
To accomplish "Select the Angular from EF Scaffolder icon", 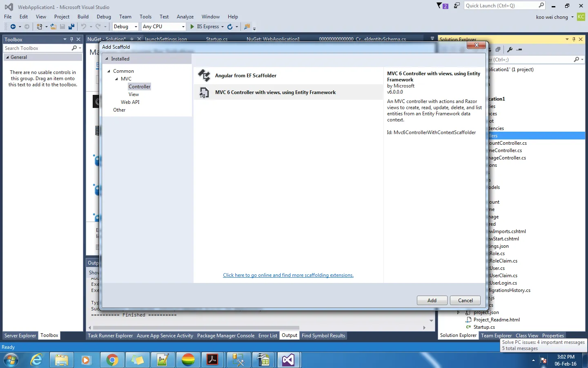I will pos(204,76).
